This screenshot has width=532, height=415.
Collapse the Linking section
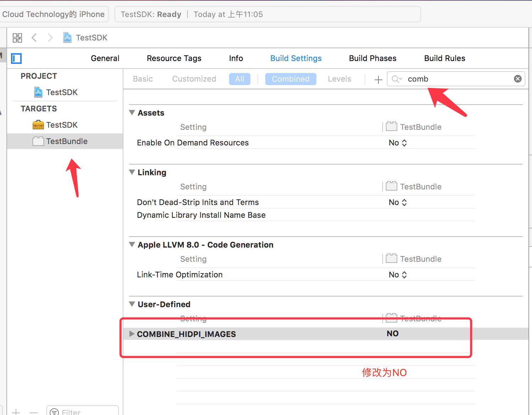pos(132,172)
